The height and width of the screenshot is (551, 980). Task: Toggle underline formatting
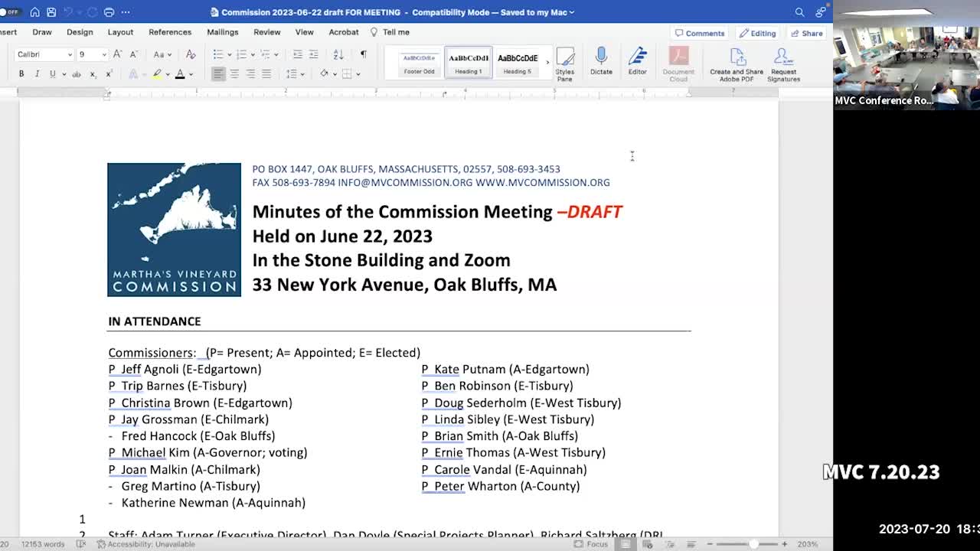[52, 74]
